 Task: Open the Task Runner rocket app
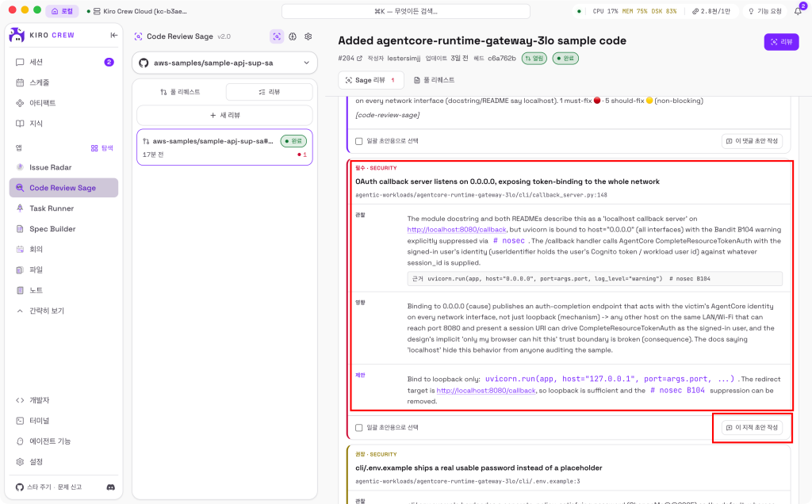coord(63,208)
